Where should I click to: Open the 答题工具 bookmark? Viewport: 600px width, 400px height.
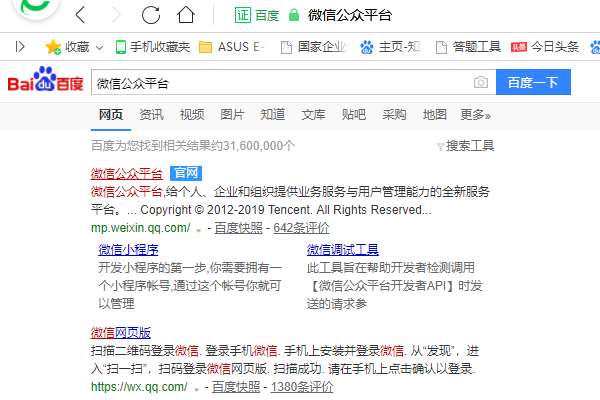click(x=468, y=47)
